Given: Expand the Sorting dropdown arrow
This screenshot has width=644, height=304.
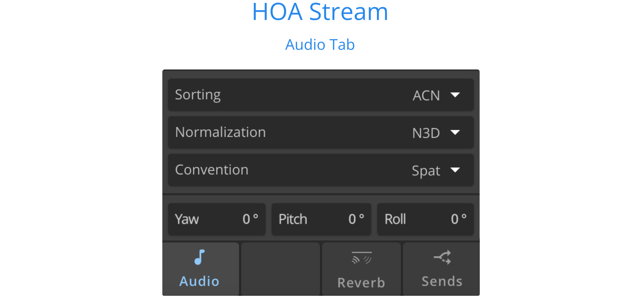Looking at the screenshot, I should [x=455, y=95].
